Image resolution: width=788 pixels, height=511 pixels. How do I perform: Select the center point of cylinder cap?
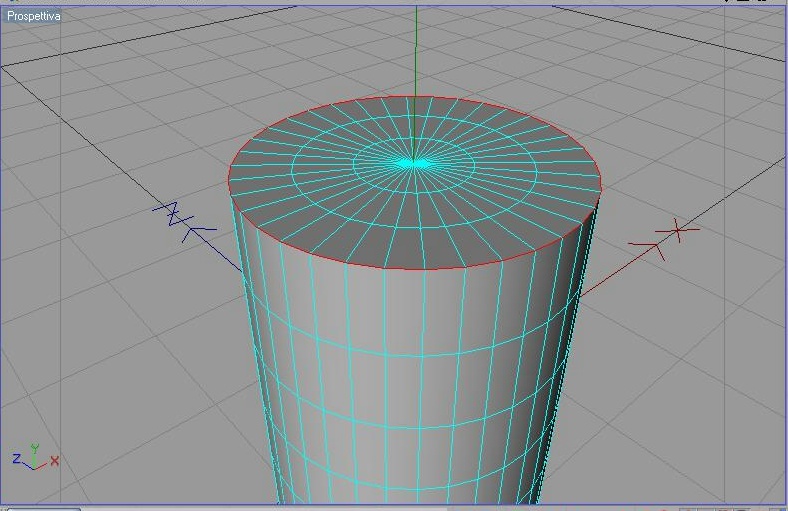(x=414, y=164)
